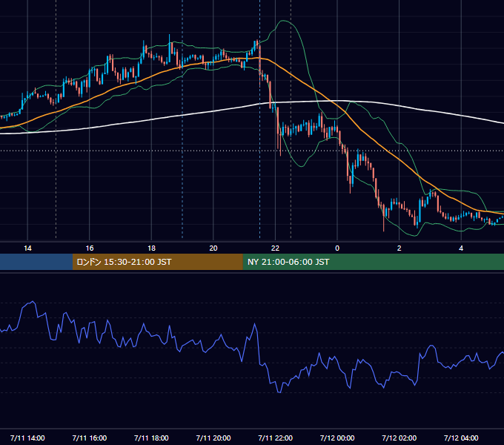The image size is (504, 445).
Task: Select the 7/12 00:00 date label
Action: tap(337, 438)
